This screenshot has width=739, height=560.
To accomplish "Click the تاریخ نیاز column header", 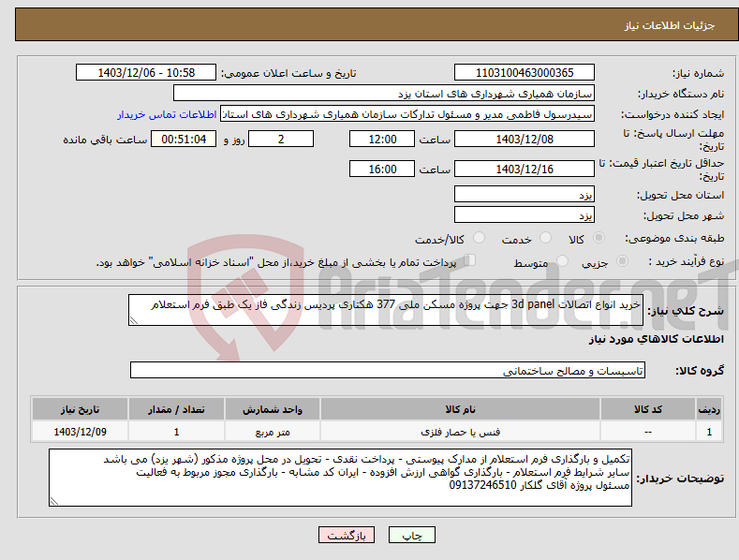I will pos(80,409).
